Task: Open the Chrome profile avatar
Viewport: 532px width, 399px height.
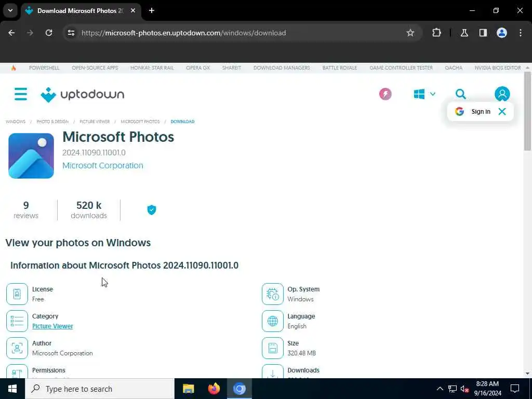Action: click(x=502, y=33)
